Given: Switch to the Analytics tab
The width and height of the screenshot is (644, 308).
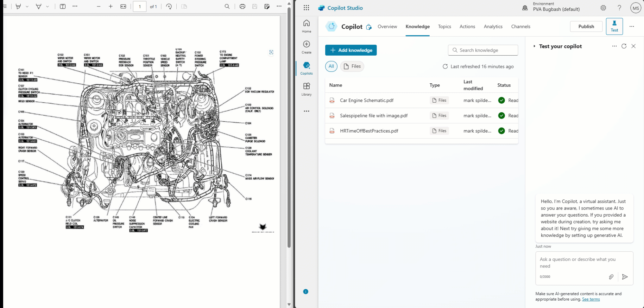Looking at the screenshot, I should pyautogui.click(x=493, y=26).
